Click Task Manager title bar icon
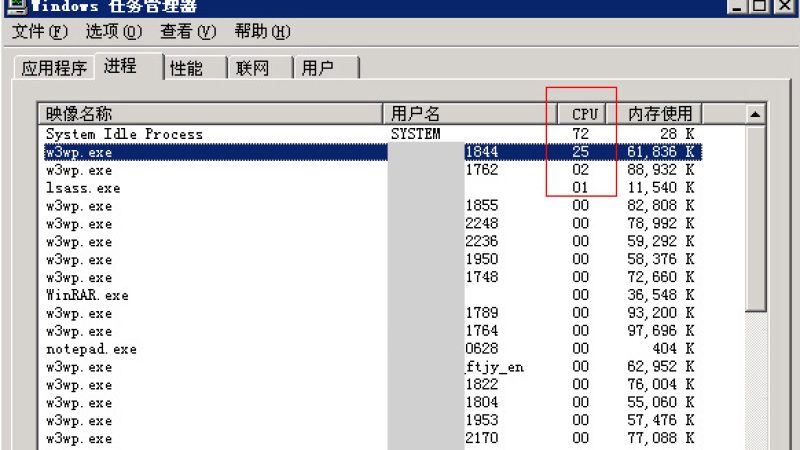Viewport: 800px width, 450px height. [17, 6]
